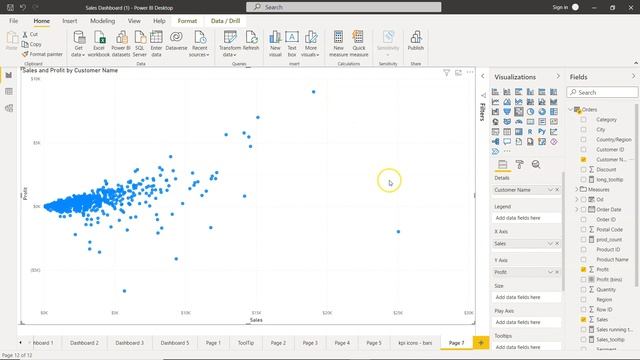Open the Analytics magnifier pane
This screenshot has width=640, height=360.
click(536, 164)
